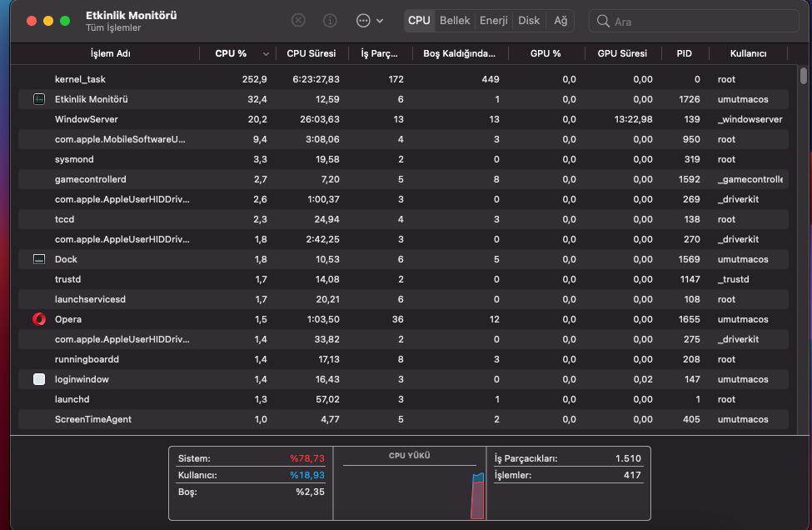Click the magnifier search icon
Image resolution: width=812 pixels, height=530 pixels.
click(604, 22)
